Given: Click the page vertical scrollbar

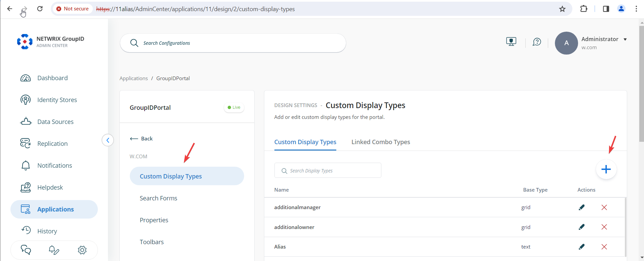Looking at the screenshot, I should tap(641, 84).
